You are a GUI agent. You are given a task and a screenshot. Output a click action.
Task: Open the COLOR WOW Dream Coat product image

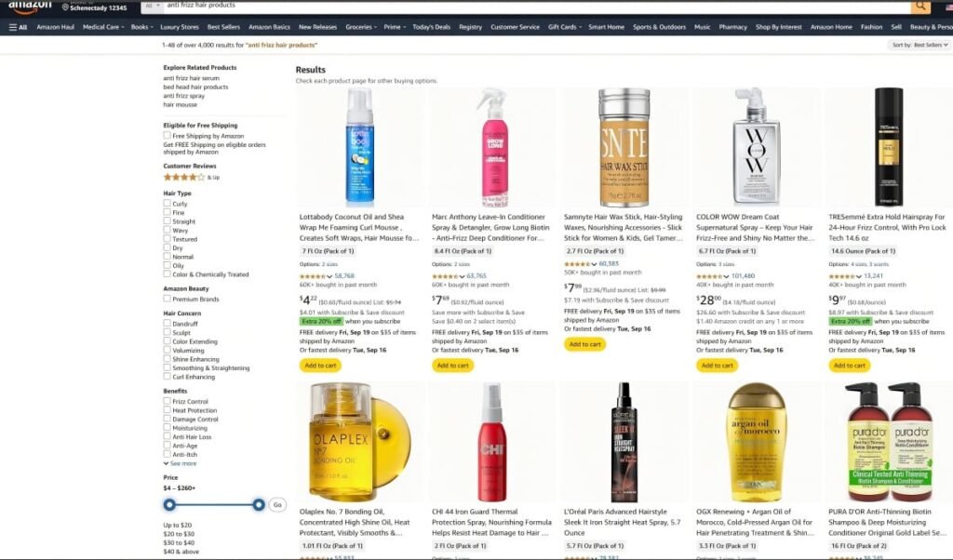coord(756,148)
